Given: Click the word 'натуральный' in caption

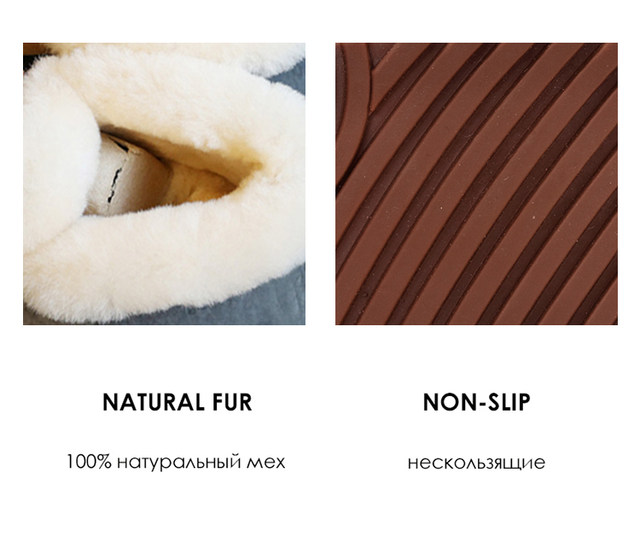Looking at the screenshot, I should click(x=179, y=463).
